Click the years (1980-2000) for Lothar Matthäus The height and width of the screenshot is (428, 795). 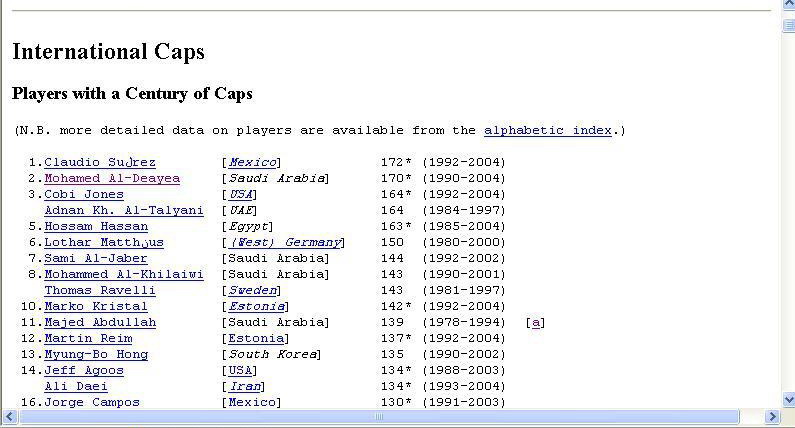tap(464, 242)
